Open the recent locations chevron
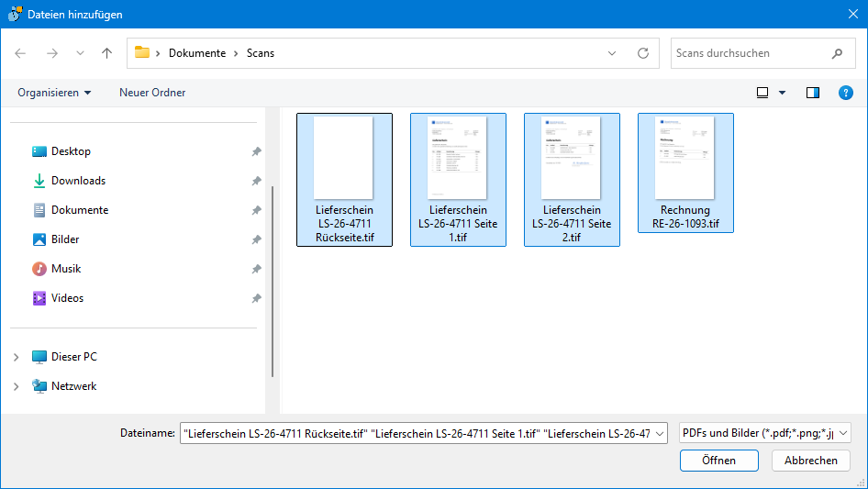This screenshot has width=868, height=489. pyautogui.click(x=80, y=53)
